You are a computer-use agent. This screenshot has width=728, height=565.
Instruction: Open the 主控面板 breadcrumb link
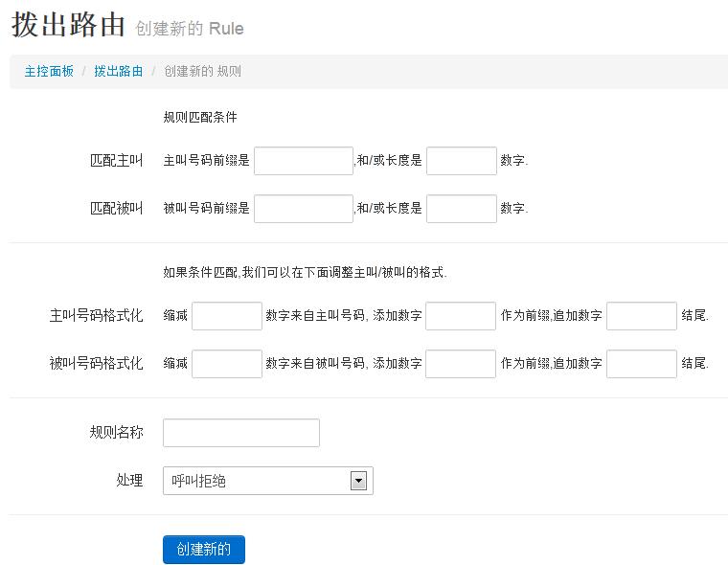[49, 71]
